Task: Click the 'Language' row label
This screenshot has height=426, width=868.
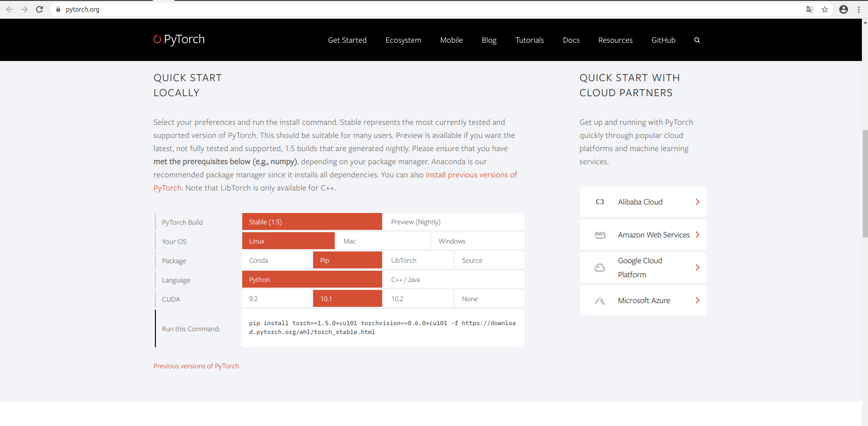Action: pyautogui.click(x=176, y=280)
